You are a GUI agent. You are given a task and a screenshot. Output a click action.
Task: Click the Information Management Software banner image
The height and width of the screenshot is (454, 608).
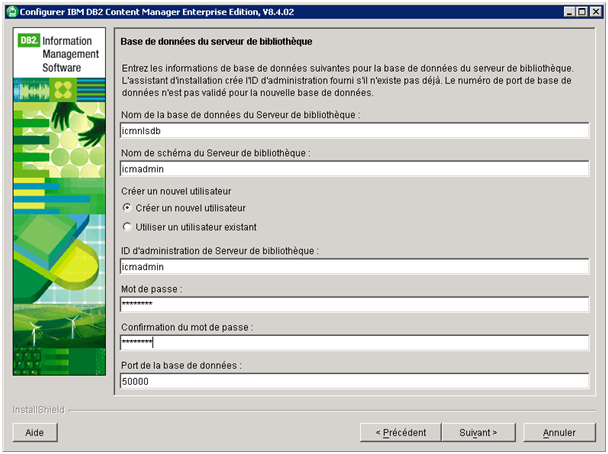click(59, 202)
